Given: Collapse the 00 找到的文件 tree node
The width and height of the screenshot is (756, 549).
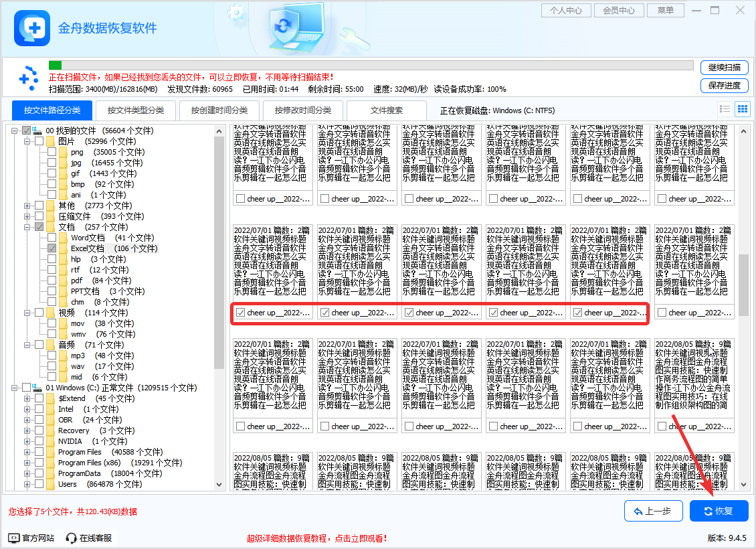Looking at the screenshot, I should coord(15,131).
